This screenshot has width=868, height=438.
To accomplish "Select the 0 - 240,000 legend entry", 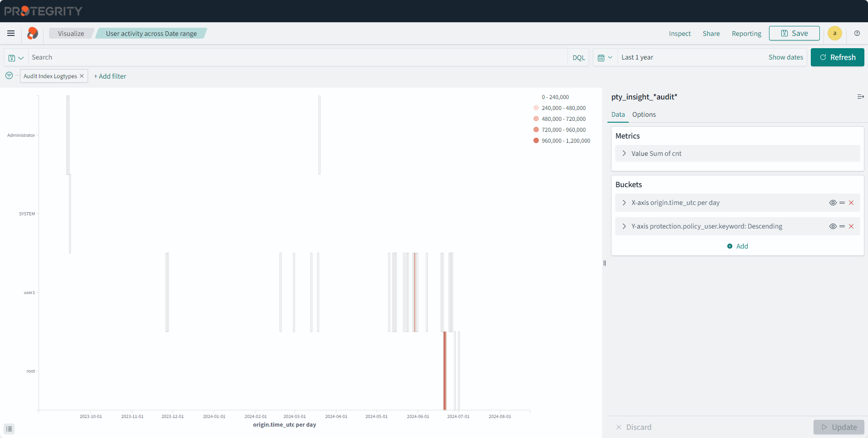I will pyautogui.click(x=555, y=97).
